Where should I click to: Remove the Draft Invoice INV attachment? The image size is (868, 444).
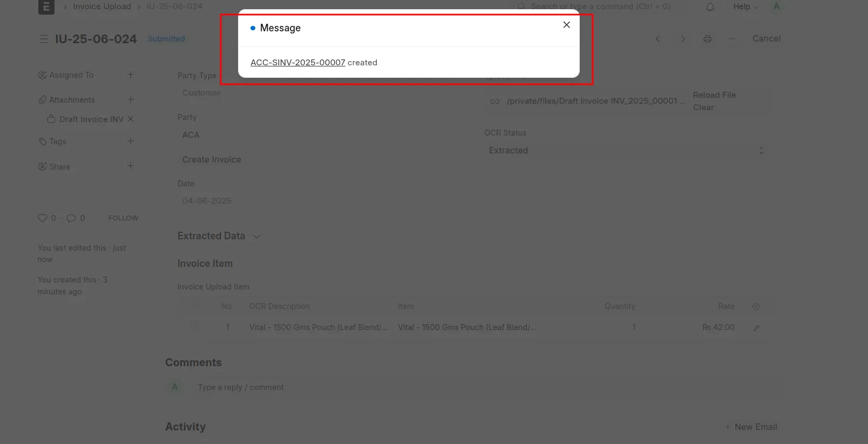tap(130, 119)
